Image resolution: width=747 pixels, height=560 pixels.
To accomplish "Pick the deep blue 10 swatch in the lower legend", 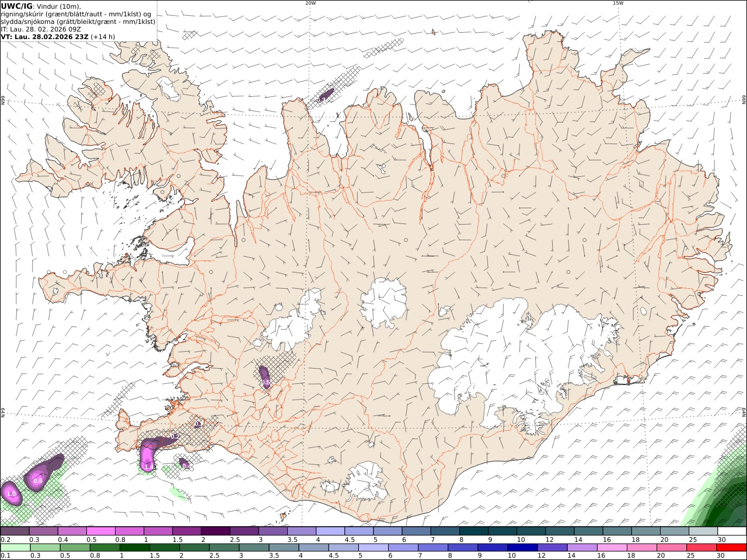I will click(x=523, y=548).
